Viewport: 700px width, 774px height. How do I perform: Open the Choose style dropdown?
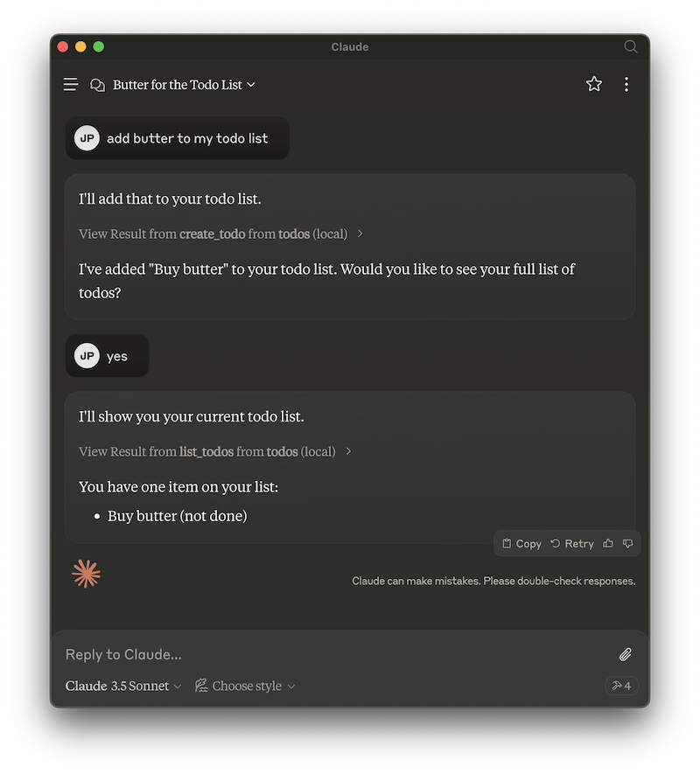[x=245, y=686]
